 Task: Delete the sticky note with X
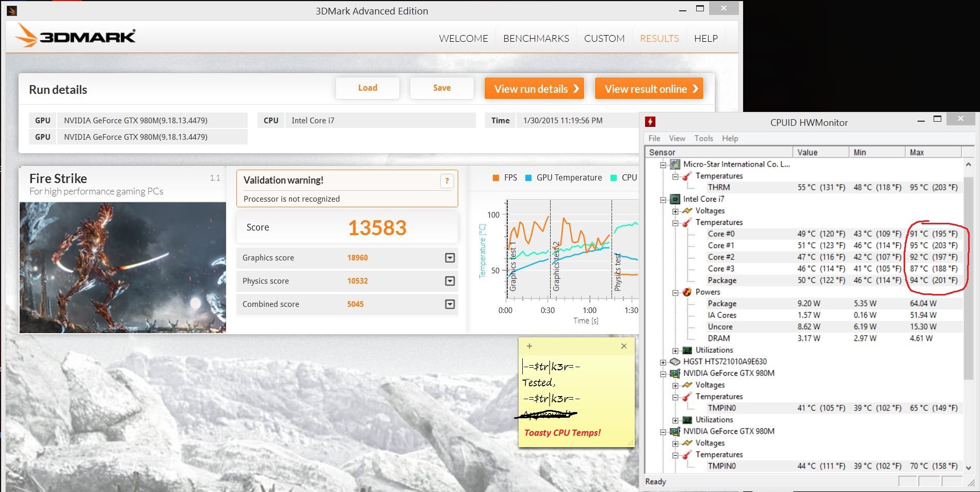coord(623,346)
